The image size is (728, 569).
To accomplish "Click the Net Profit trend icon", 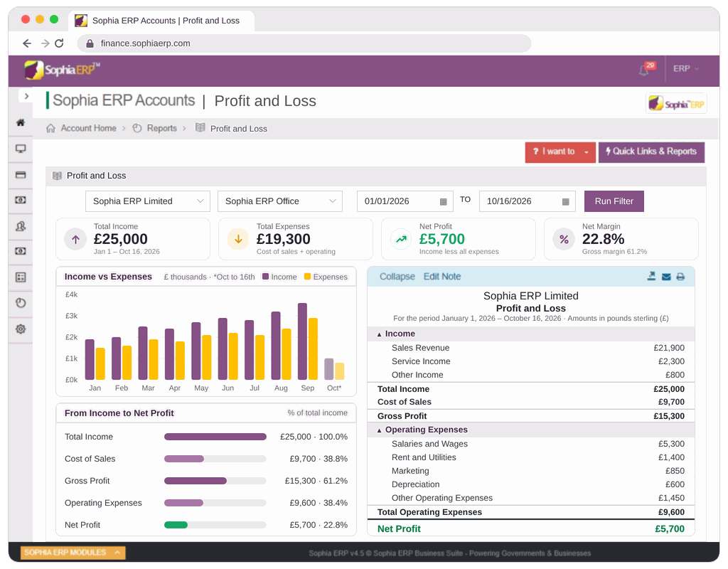I will tap(401, 239).
